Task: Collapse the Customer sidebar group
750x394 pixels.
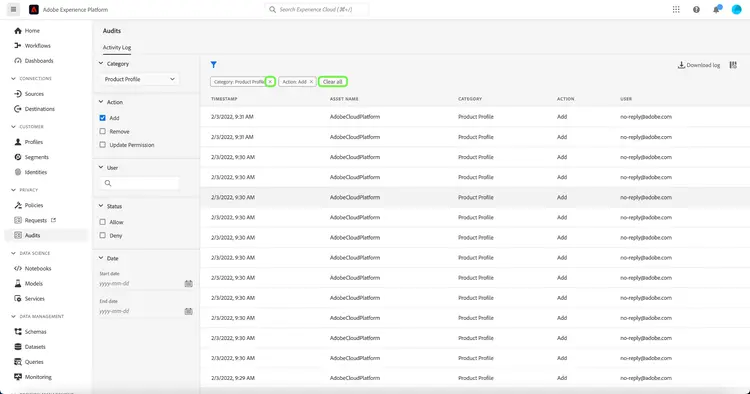Action: 13,127
